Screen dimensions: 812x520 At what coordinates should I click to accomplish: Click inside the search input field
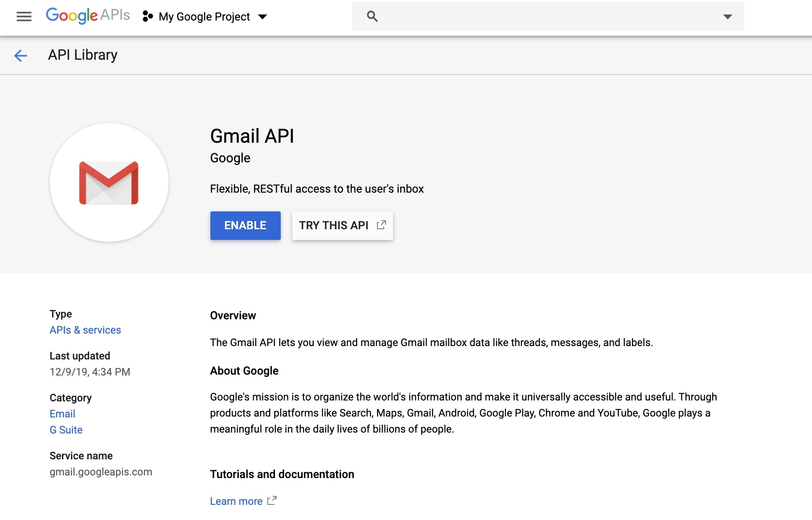point(548,17)
